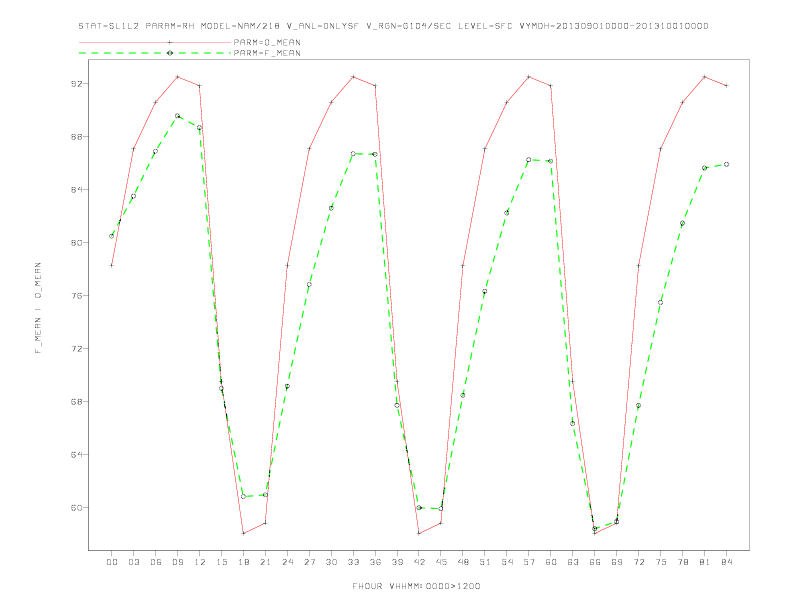Click V_ANL=ONLYSF in the chart title
This screenshot has height=612, width=792.
click(x=322, y=26)
